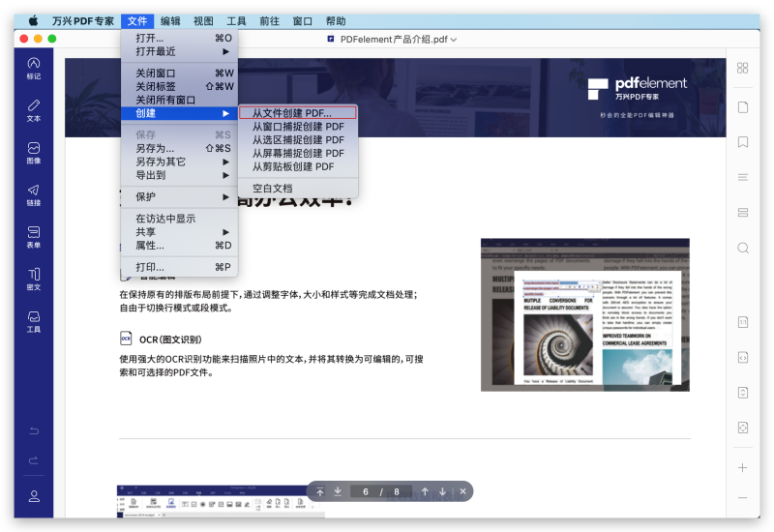774x532 pixels.
Task: Select 从文件创建 PDF... in submenu
Action: coord(298,113)
